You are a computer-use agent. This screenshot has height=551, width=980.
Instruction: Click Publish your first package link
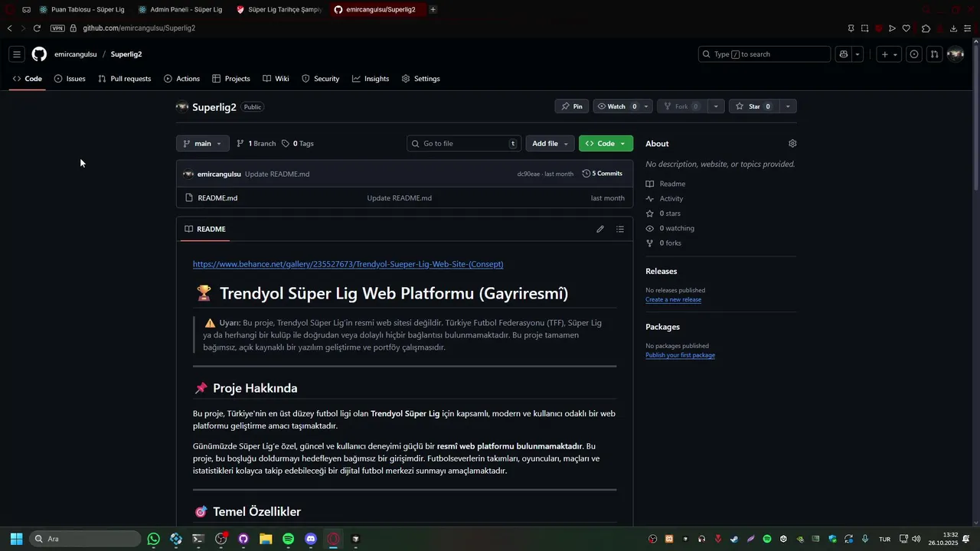[x=680, y=355]
